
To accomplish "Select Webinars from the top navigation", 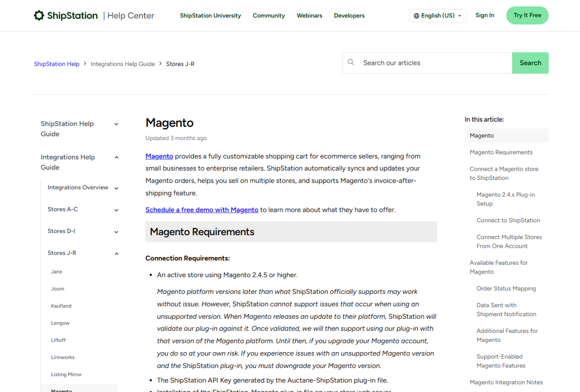I will [x=309, y=15].
